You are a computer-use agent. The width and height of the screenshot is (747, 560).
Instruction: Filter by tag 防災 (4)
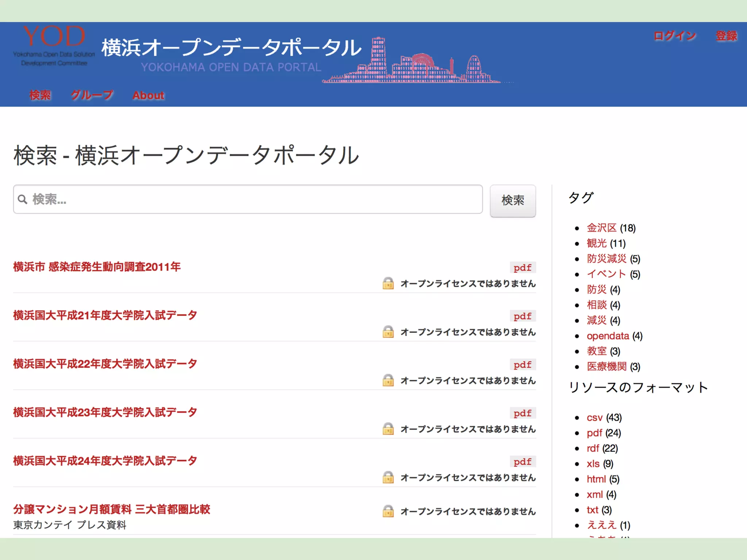pos(597,289)
